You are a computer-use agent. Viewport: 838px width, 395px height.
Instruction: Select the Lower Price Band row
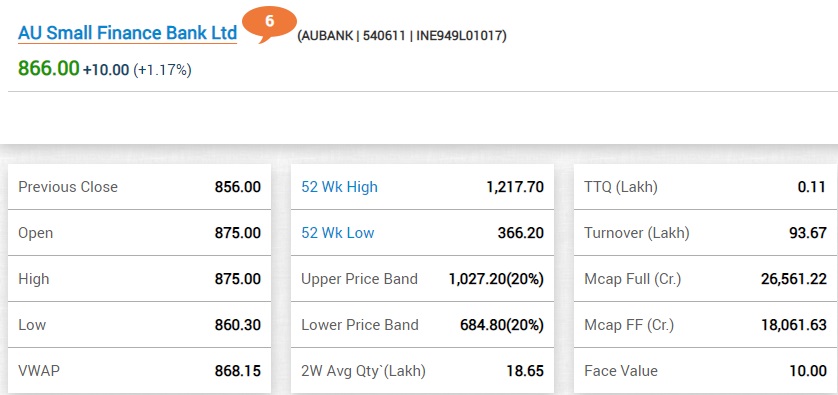click(x=422, y=325)
